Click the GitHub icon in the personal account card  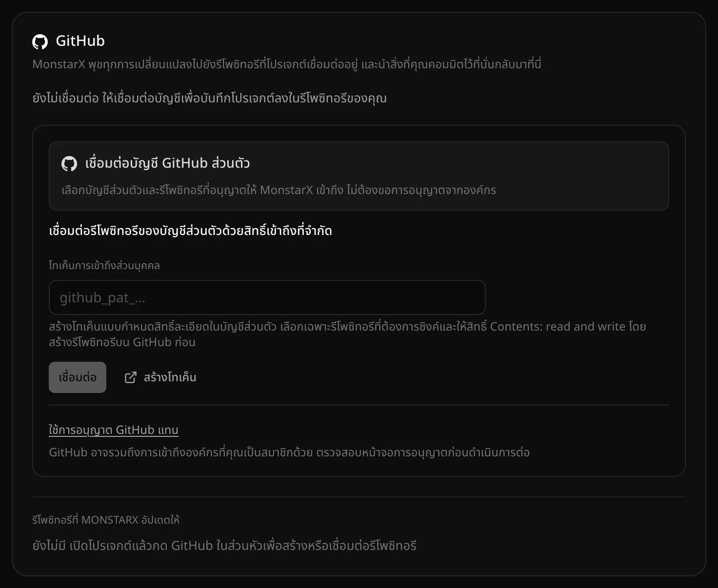tap(69, 163)
